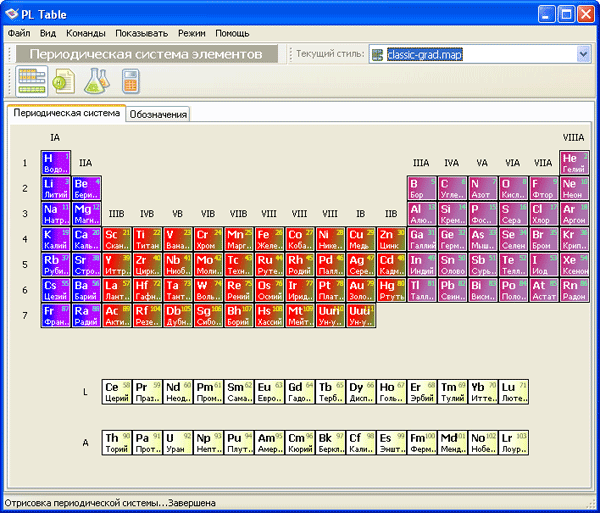Open the Помощь menu
This screenshot has width=600, height=513.
232,33
